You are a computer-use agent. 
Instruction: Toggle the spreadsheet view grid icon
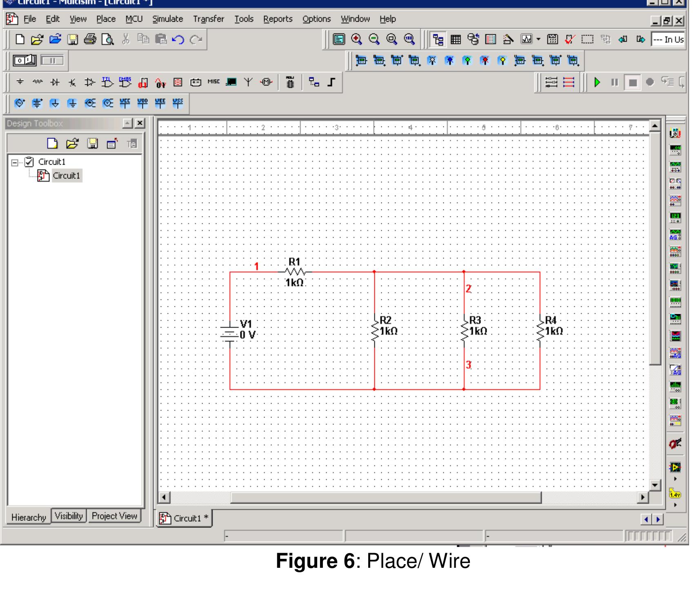456,40
